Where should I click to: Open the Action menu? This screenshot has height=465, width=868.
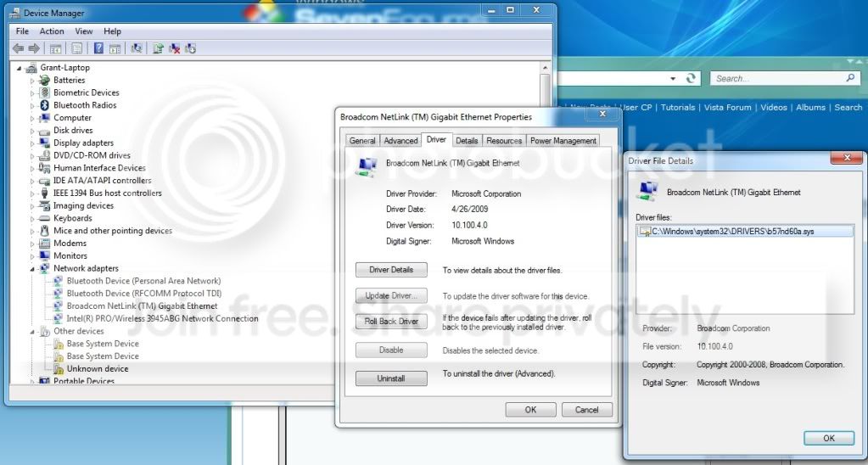(52, 31)
